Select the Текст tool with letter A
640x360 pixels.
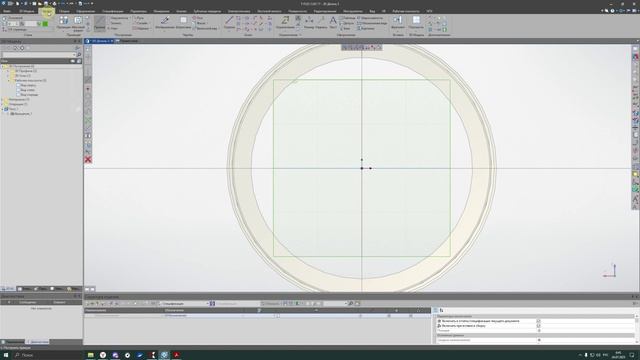tap(333, 23)
